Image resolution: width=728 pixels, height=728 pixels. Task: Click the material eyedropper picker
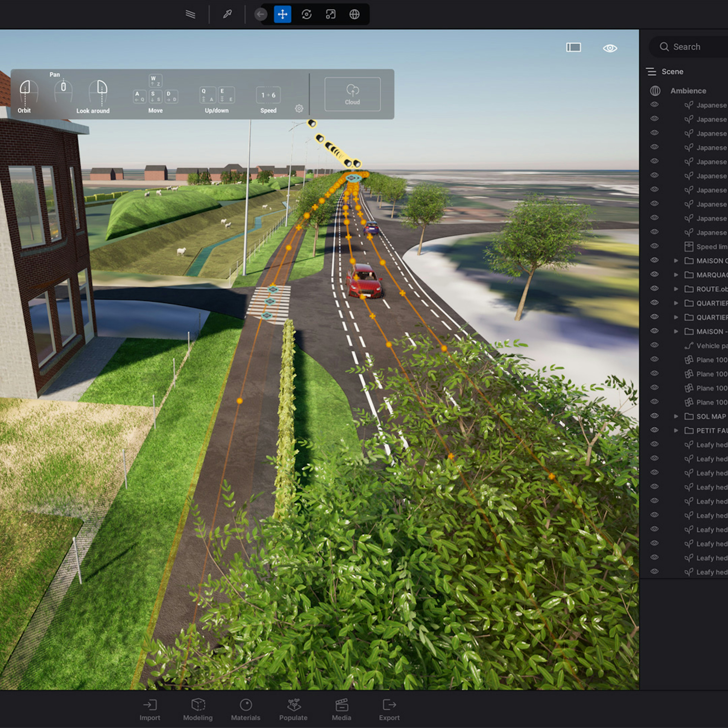227,14
